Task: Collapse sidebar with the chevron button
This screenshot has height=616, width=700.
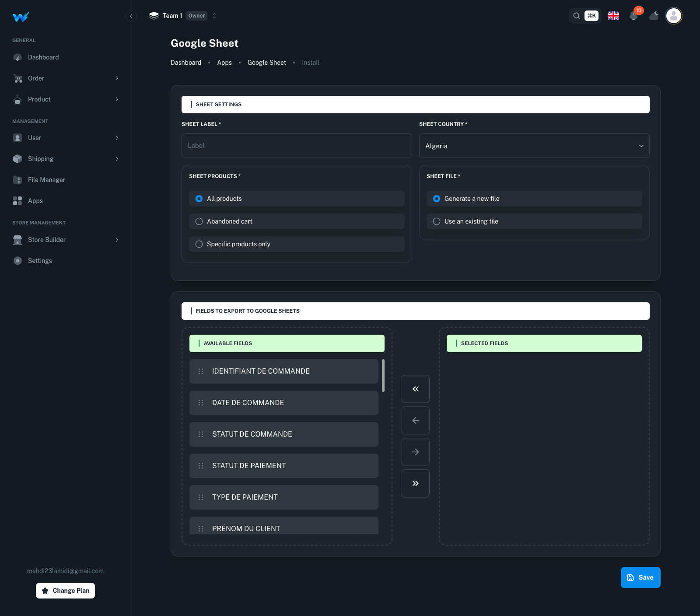Action: (131, 16)
